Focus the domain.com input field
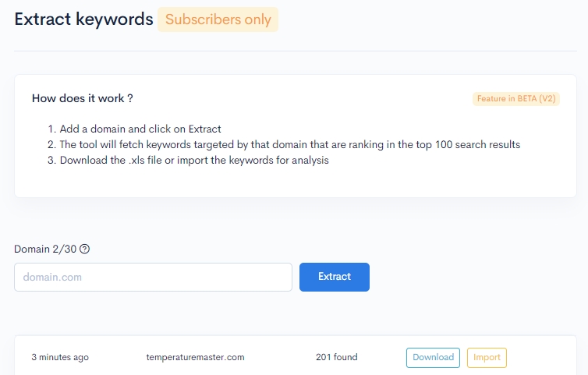The width and height of the screenshot is (588, 375). (x=153, y=277)
